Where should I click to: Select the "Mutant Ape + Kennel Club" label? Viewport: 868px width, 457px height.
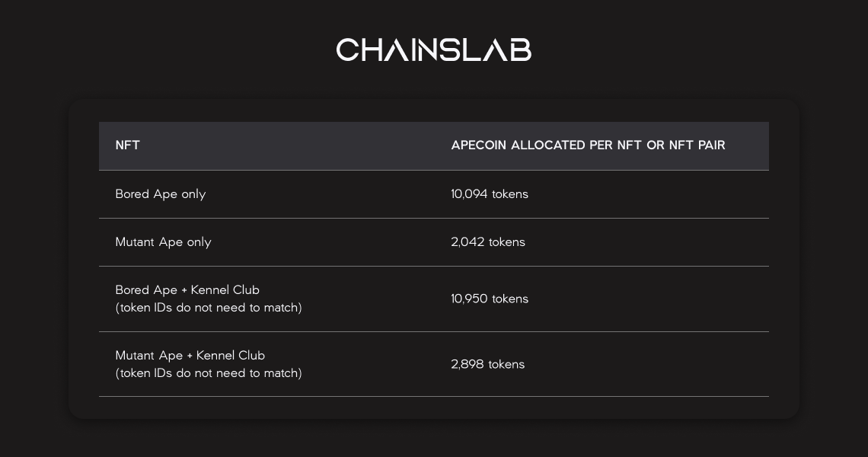[x=190, y=356]
